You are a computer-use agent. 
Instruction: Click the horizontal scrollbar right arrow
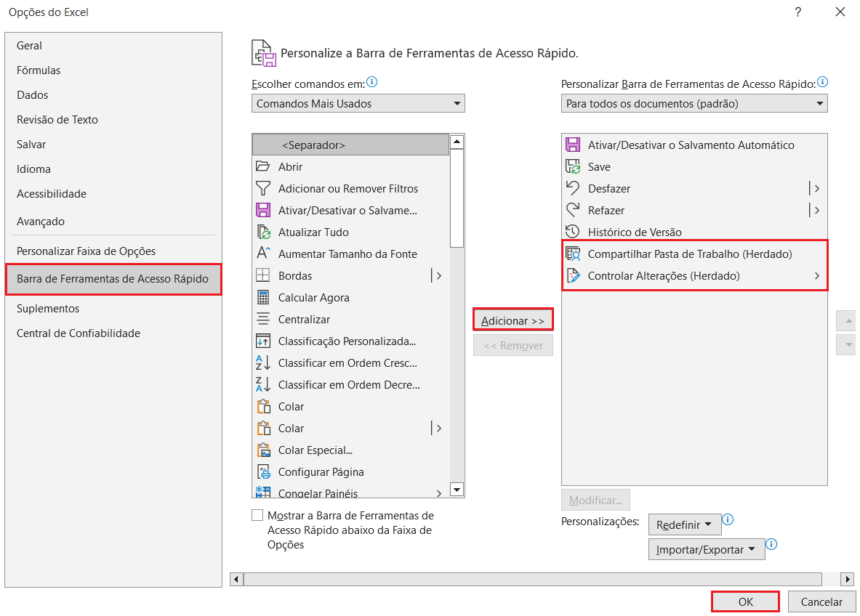[848, 579]
